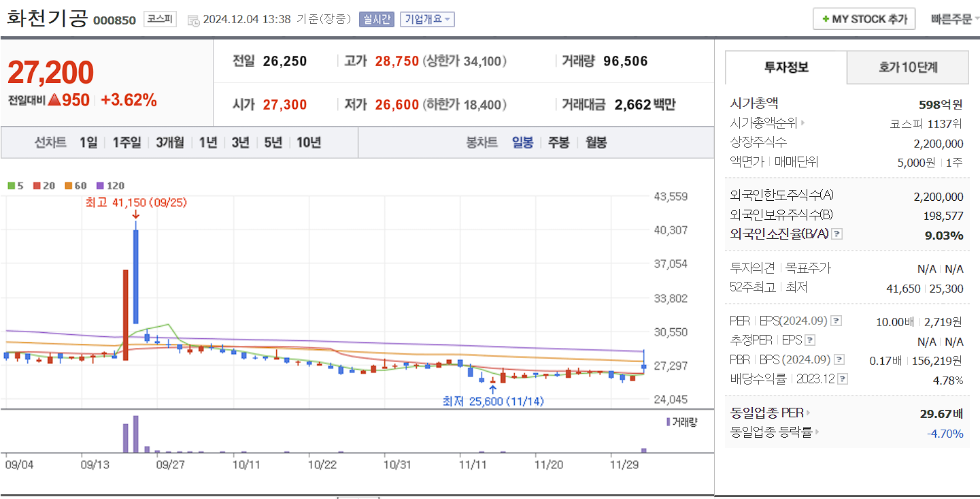
Task: Click the 저가 value 26,600
Action: click(x=397, y=105)
